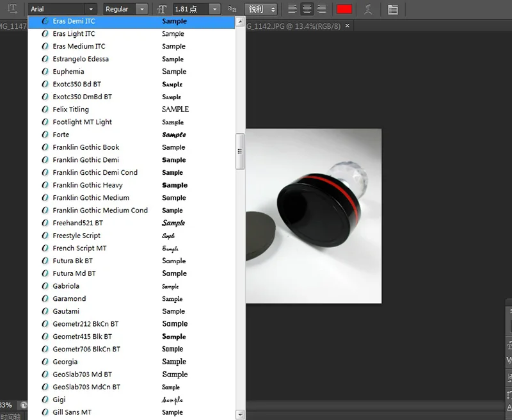The image size is (512, 420).
Task: Select Franklin Gothic Heavy font
Action: tap(131, 185)
